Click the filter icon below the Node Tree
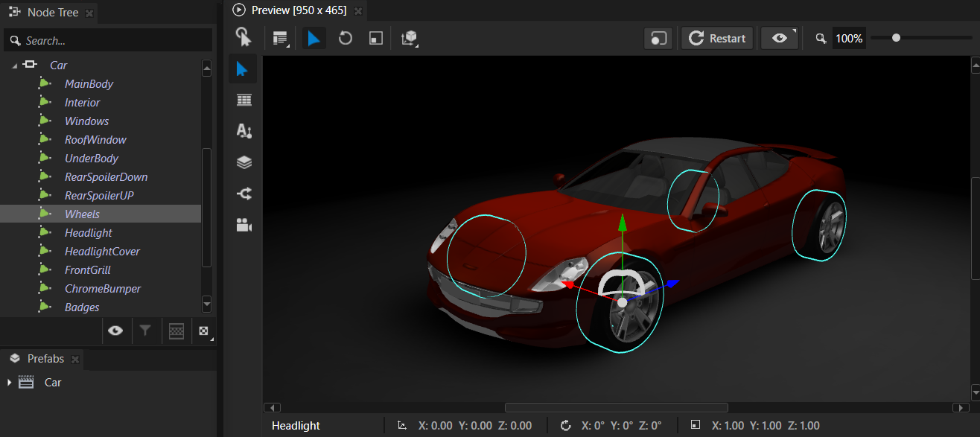This screenshot has width=980, height=437. tap(146, 331)
